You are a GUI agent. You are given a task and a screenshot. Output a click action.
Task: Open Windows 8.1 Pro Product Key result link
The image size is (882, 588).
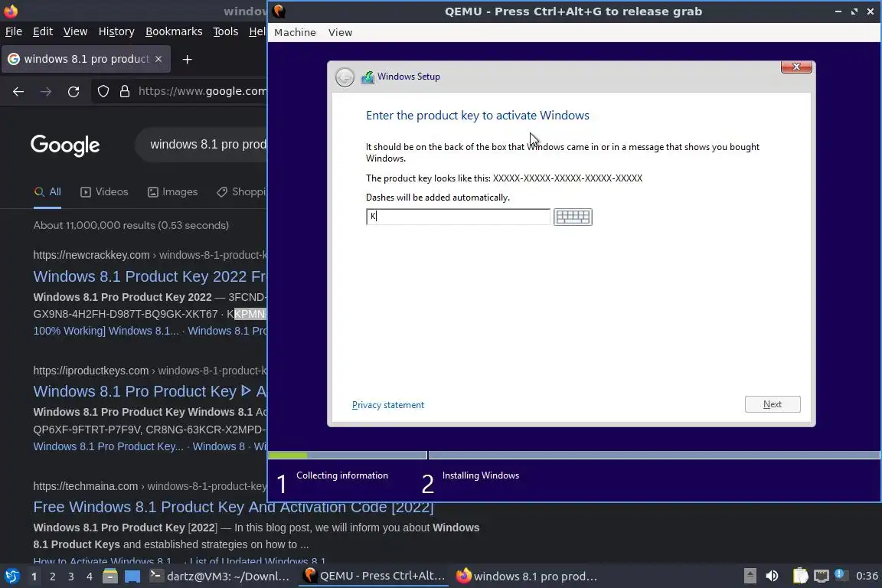[x=149, y=392]
